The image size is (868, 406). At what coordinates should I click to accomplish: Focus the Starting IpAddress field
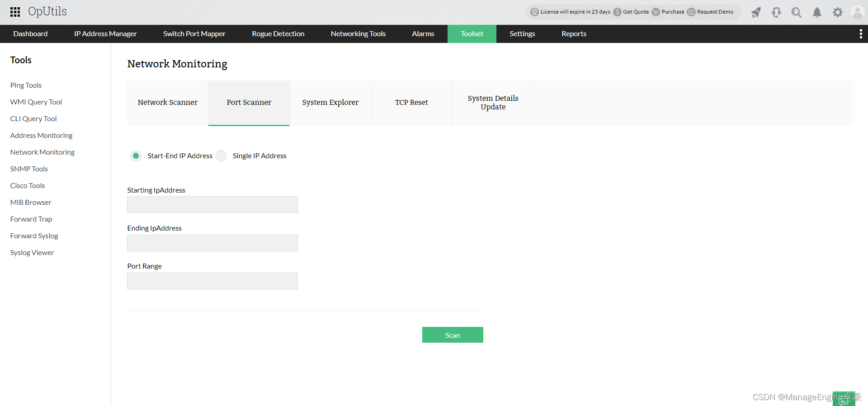[212, 204]
